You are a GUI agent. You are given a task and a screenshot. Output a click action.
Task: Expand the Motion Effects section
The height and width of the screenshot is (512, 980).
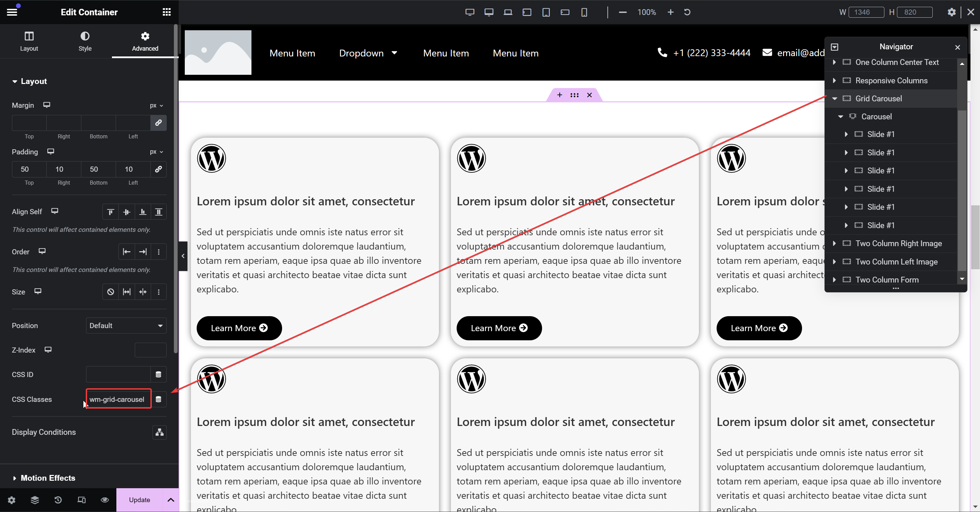coord(48,478)
